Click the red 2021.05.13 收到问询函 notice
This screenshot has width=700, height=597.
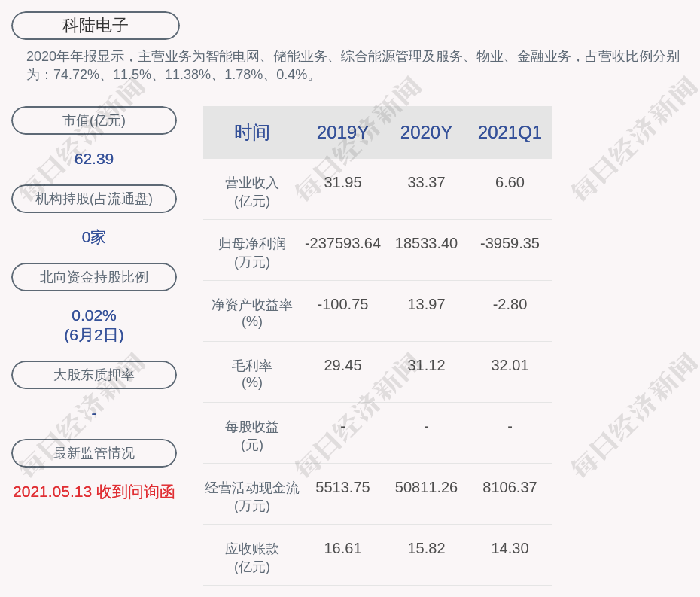[x=94, y=492]
